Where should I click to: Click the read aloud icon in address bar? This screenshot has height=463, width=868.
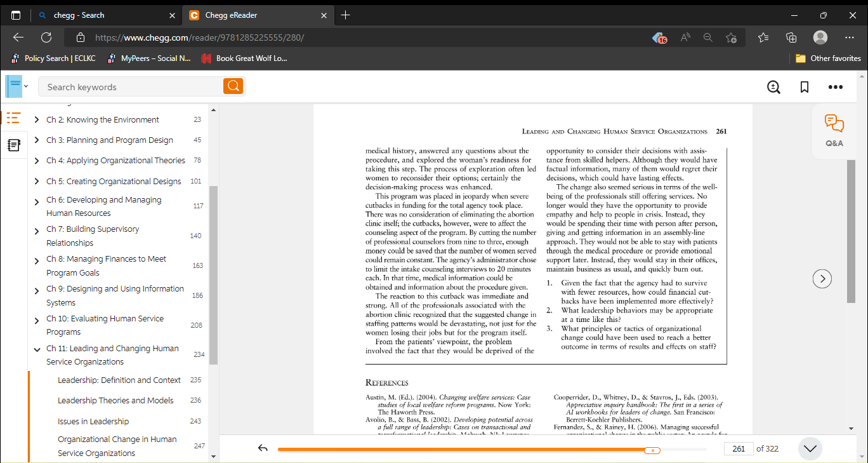coord(685,37)
